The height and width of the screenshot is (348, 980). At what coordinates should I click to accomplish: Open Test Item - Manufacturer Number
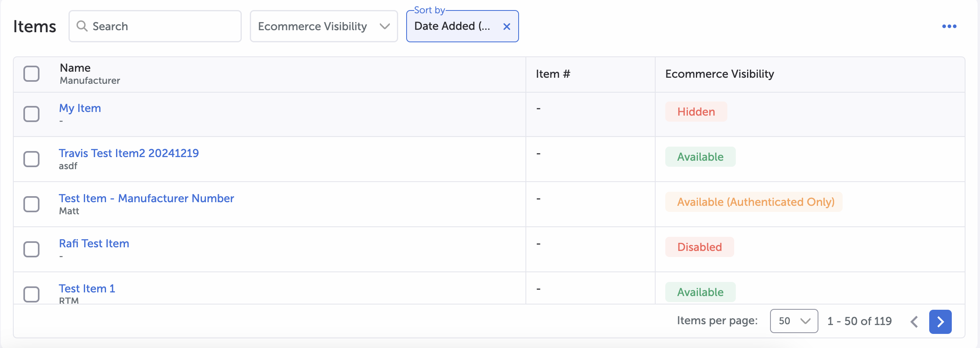click(x=146, y=199)
